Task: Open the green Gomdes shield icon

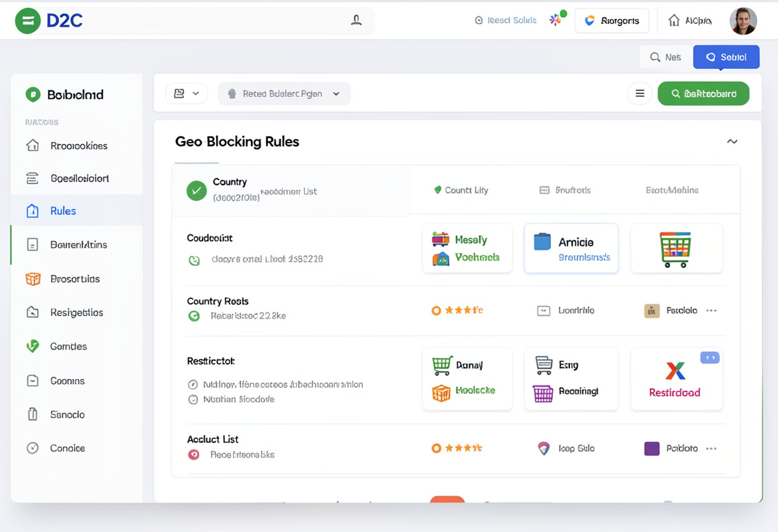Action: pos(32,346)
